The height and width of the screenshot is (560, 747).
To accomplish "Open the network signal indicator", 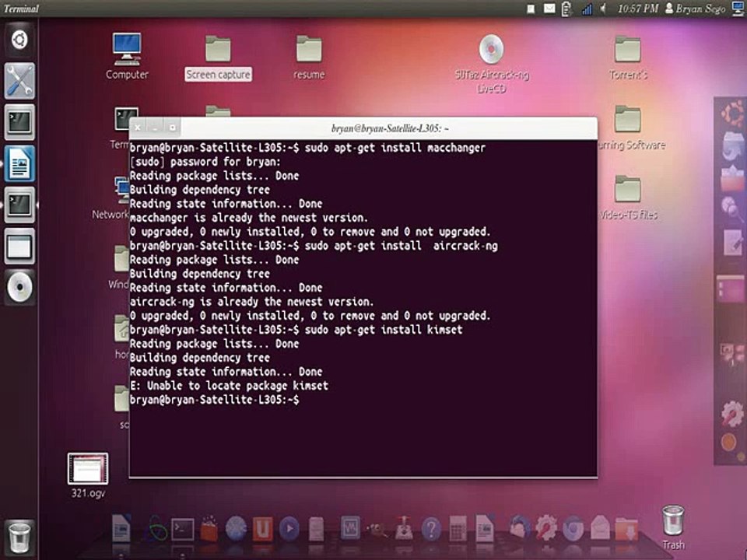I will coord(587,9).
